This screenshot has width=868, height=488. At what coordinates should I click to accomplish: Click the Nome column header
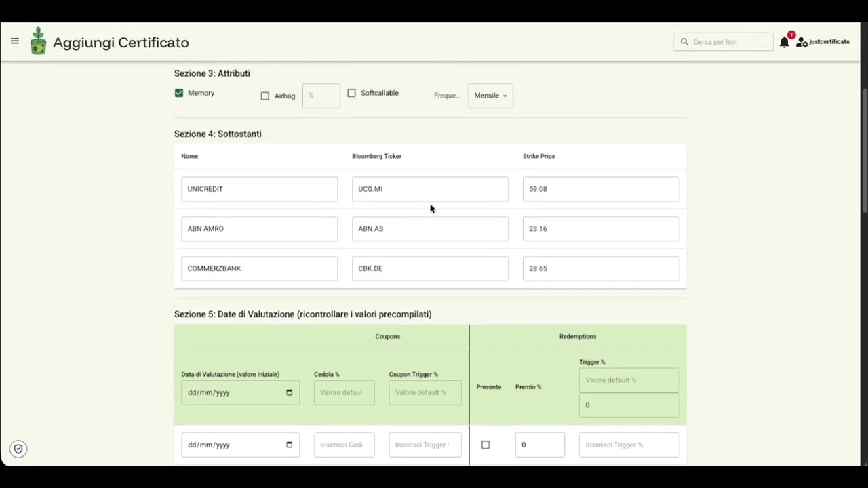(190, 156)
